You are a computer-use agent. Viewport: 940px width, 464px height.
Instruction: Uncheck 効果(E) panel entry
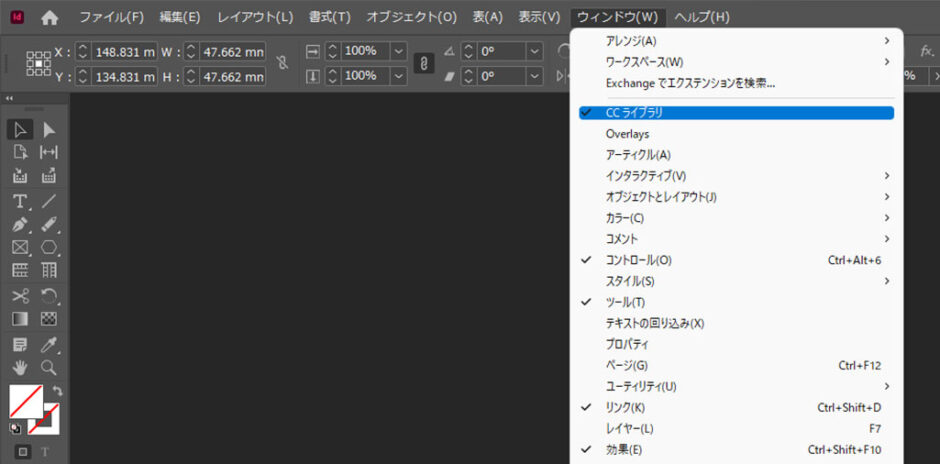(x=736, y=450)
